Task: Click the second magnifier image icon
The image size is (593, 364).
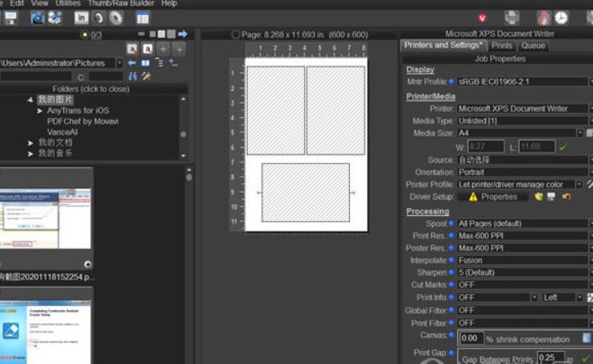Action: click(x=147, y=49)
